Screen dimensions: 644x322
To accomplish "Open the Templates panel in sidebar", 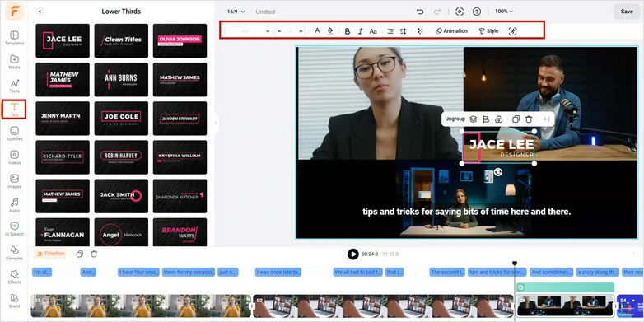I will point(14,38).
